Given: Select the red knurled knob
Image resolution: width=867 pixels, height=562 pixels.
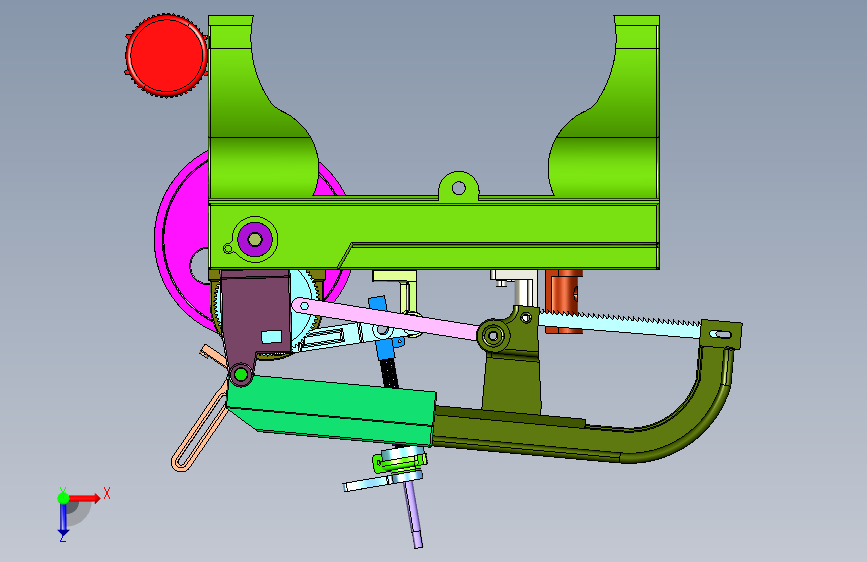Looking at the screenshot, I should coord(166,55).
